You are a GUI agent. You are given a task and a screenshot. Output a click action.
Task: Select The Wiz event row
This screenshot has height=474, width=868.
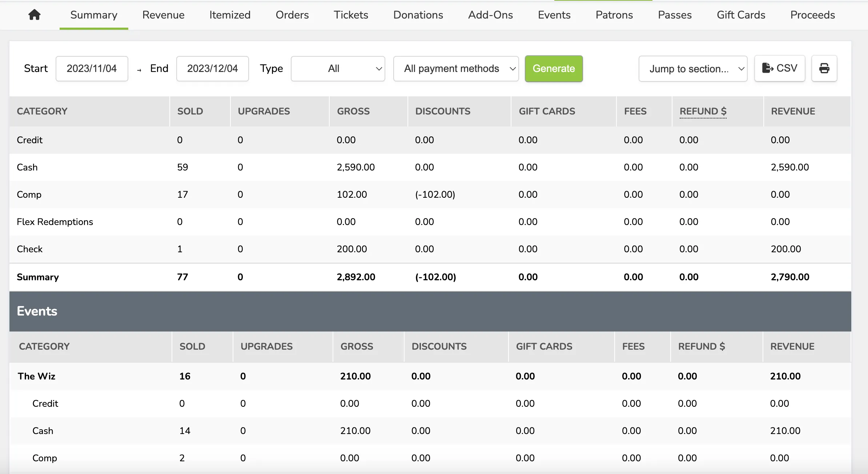pos(430,376)
